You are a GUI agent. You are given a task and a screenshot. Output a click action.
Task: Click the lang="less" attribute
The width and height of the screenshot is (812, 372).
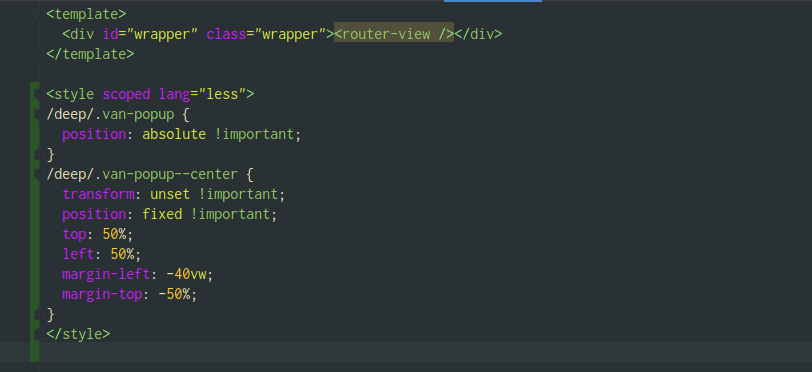pos(202,94)
